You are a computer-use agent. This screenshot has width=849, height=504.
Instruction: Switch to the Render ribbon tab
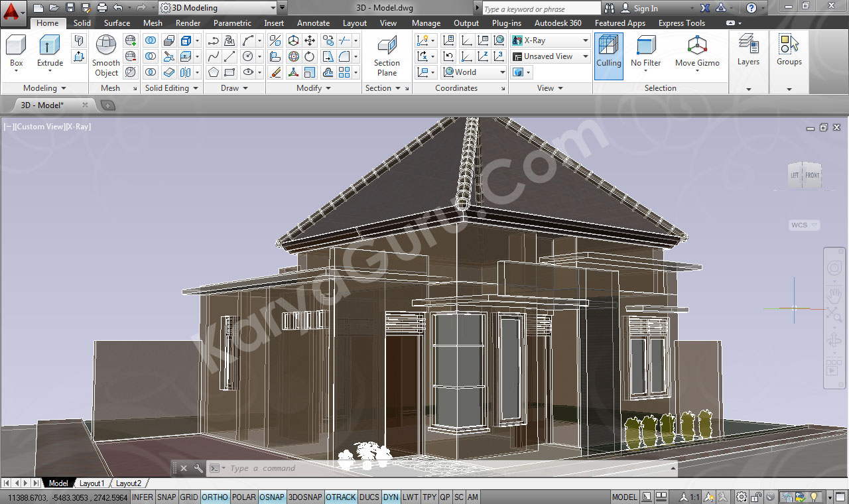pos(188,23)
